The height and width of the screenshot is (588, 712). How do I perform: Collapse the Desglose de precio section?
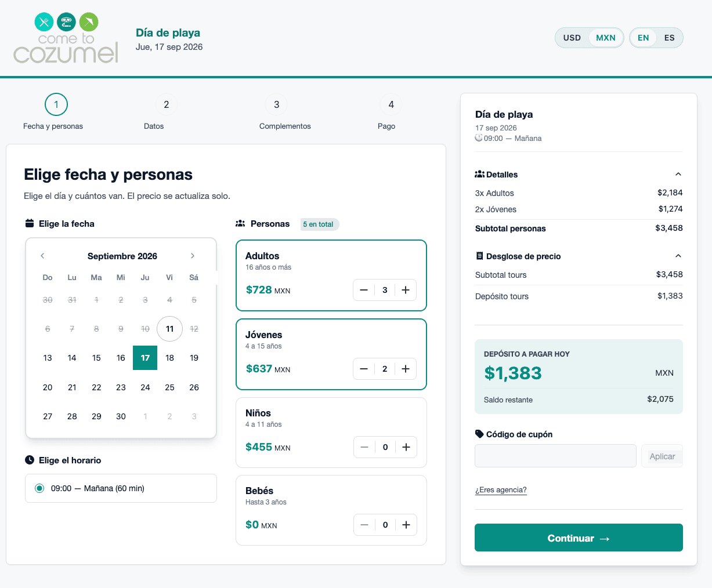678,256
